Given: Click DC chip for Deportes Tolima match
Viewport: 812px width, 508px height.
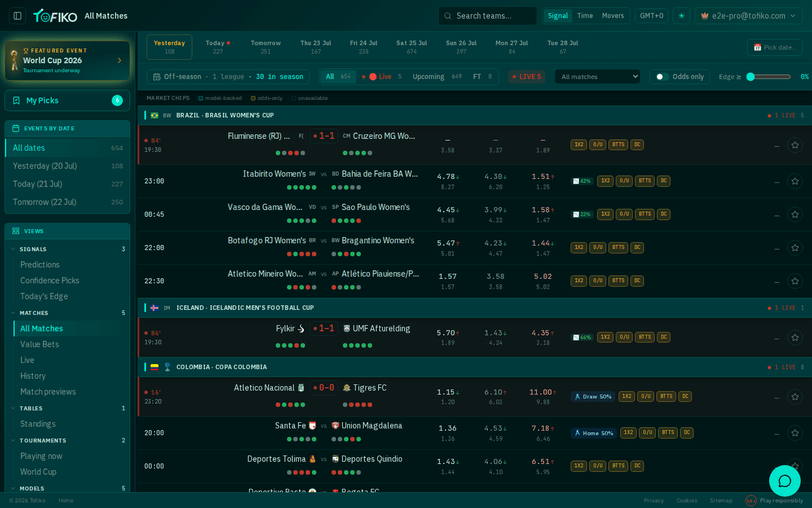Looking at the screenshot, I should click(637, 466).
